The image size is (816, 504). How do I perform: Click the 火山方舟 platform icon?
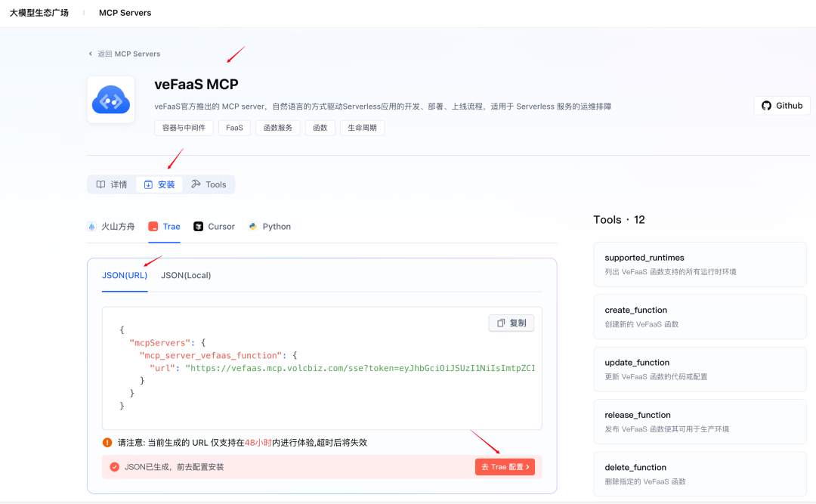tap(91, 227)
